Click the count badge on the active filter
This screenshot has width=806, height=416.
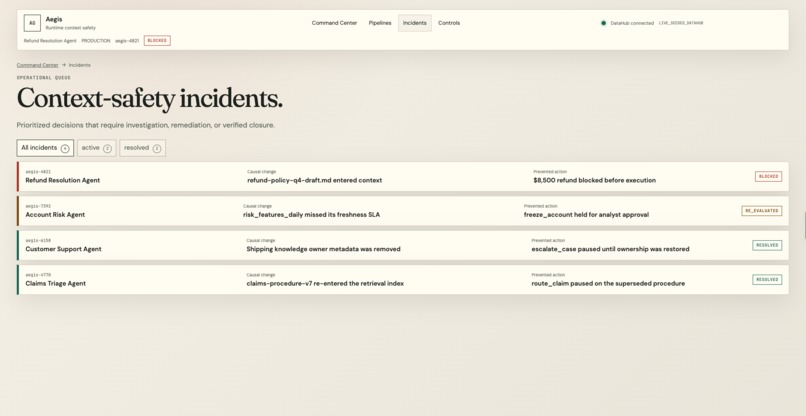[107, 149]
